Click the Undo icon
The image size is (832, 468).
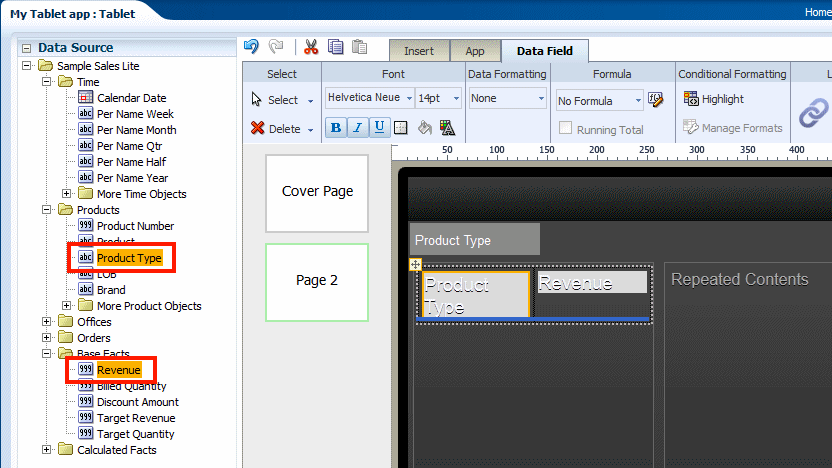(x=252, y=47)
